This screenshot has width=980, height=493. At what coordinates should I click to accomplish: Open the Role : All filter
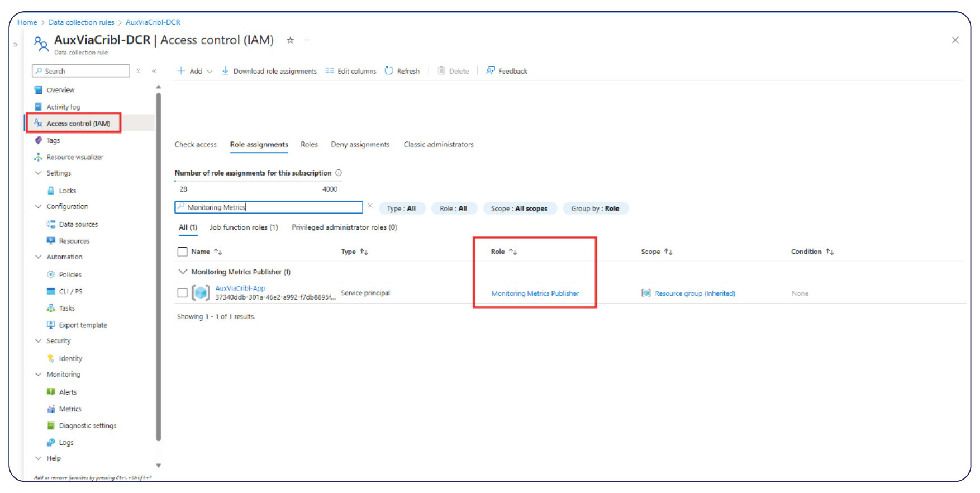[453, 208]
